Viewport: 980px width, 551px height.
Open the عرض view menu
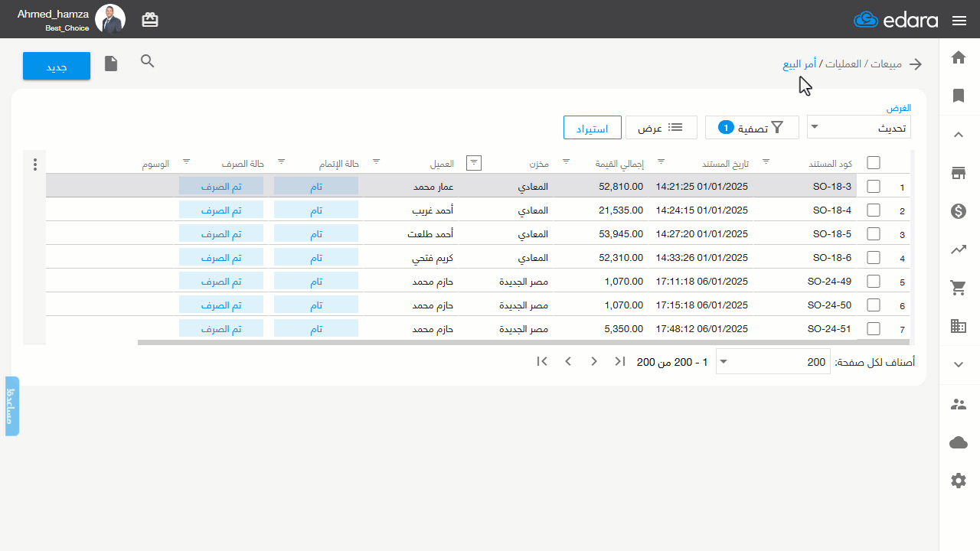(661, 128)
